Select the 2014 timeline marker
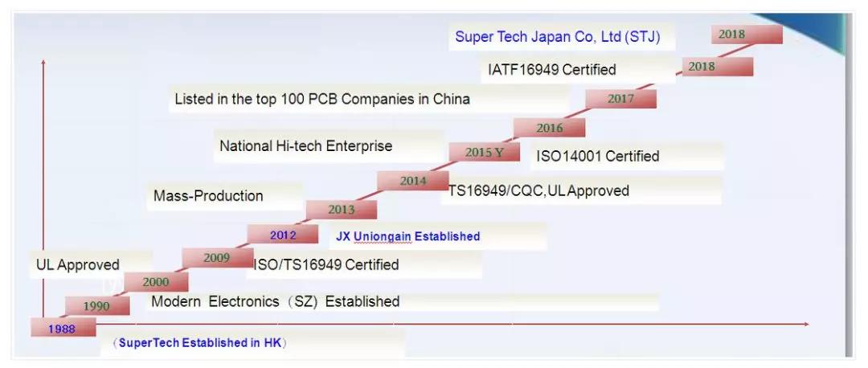Viewport: 868px width, 368px height. [x=413, y=181]
